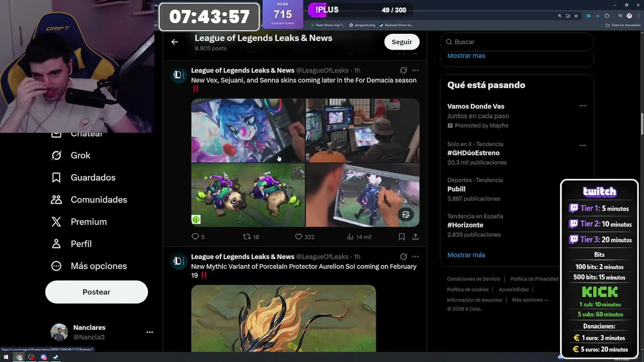Open the Grok icon on the Vex skins post

404,70
